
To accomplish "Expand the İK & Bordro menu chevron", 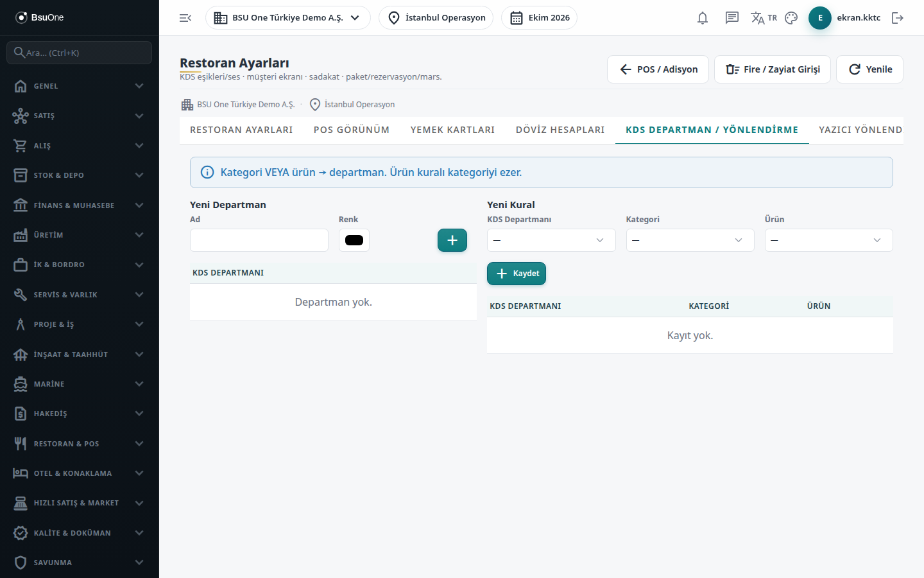I will point(139,265).
